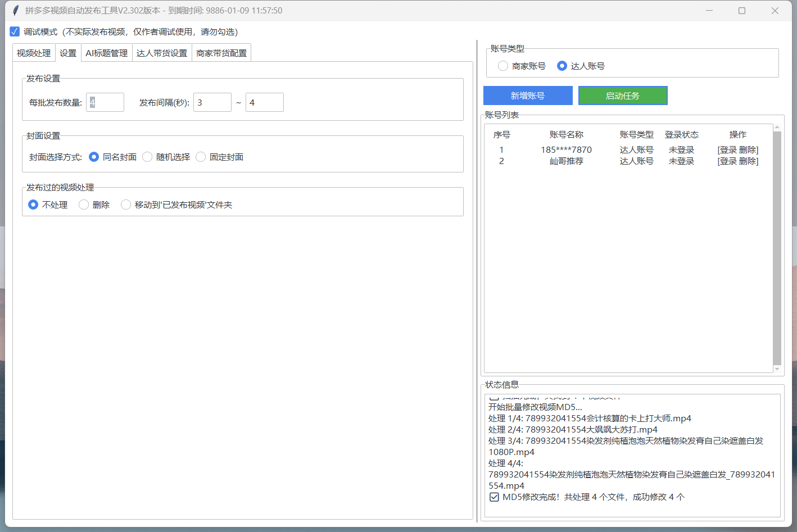The height and width of the screenshot is (532, 797).
Task: Click 登录 for account 185****7870
Action: [x=728, y=150]
